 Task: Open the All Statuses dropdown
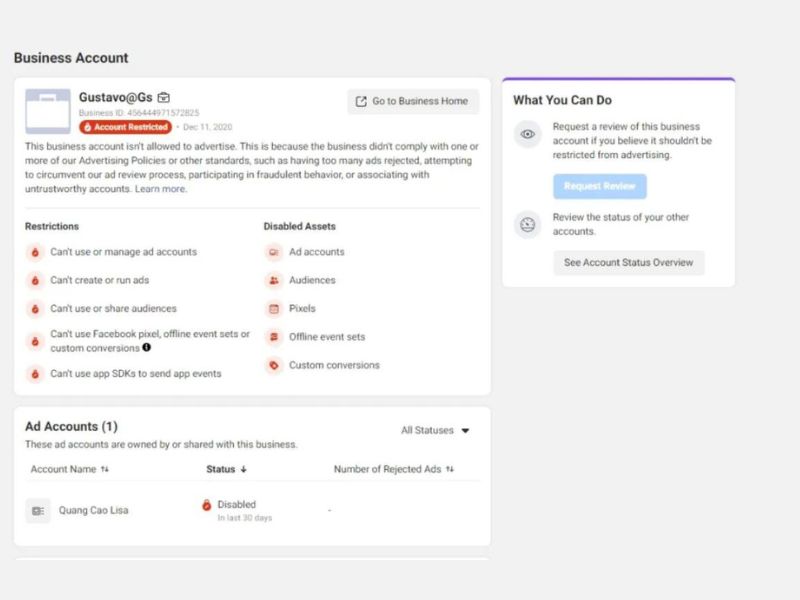click(435, 431)
